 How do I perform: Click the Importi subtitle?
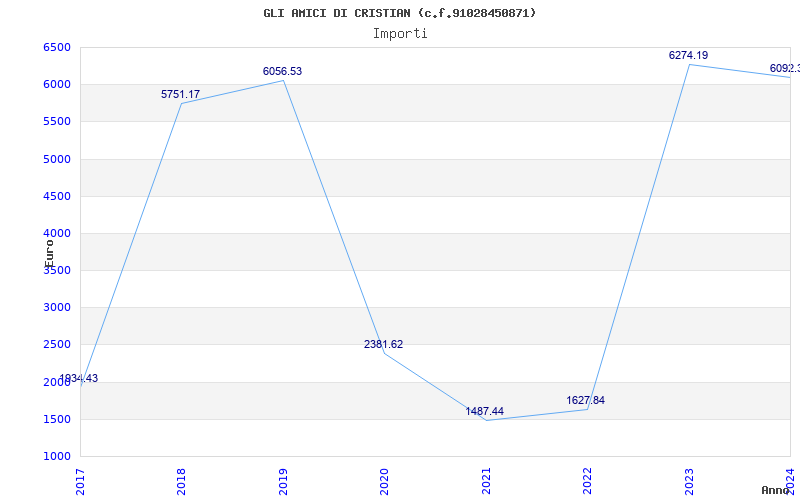tap(400, 34)
